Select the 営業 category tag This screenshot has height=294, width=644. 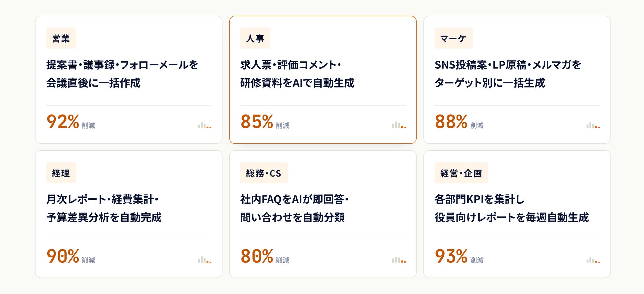coord(61,38)
